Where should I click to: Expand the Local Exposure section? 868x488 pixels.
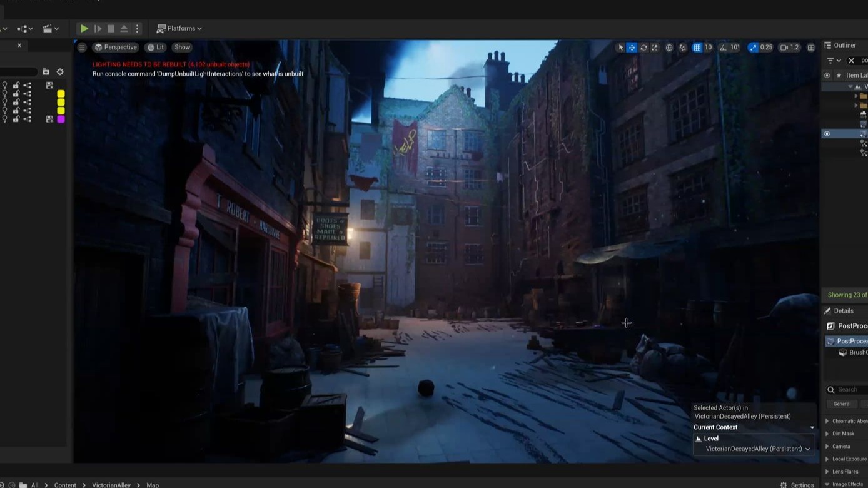(x=827, y=459)
